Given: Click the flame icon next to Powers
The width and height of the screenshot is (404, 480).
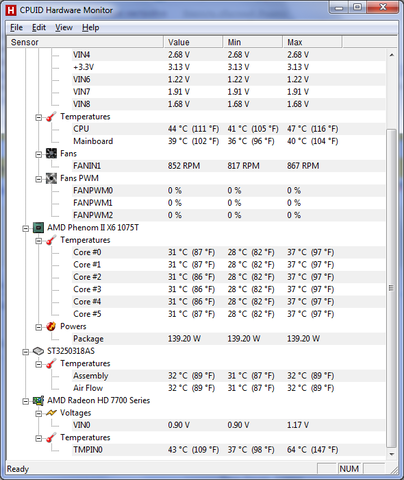Looking at the screenshot, I should [51, 326].
